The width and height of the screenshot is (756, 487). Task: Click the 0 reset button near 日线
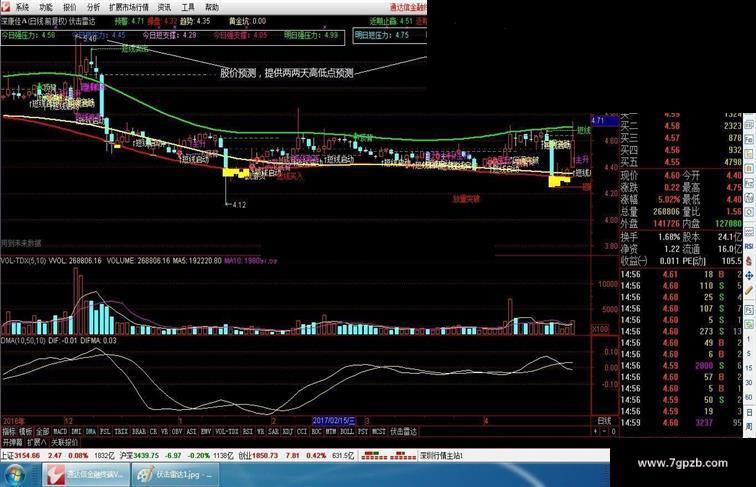(x=613, y=432)
